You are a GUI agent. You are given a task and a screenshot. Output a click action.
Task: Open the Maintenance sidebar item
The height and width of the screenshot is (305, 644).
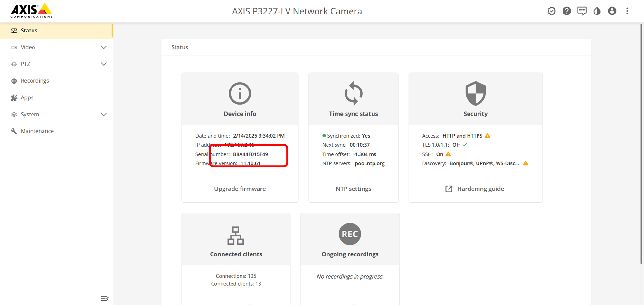(x=37, y=131)
